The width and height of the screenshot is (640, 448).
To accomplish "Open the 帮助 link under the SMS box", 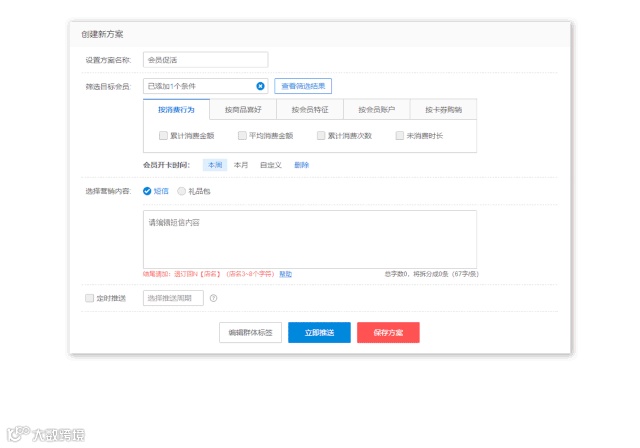I will click(285, 274).
